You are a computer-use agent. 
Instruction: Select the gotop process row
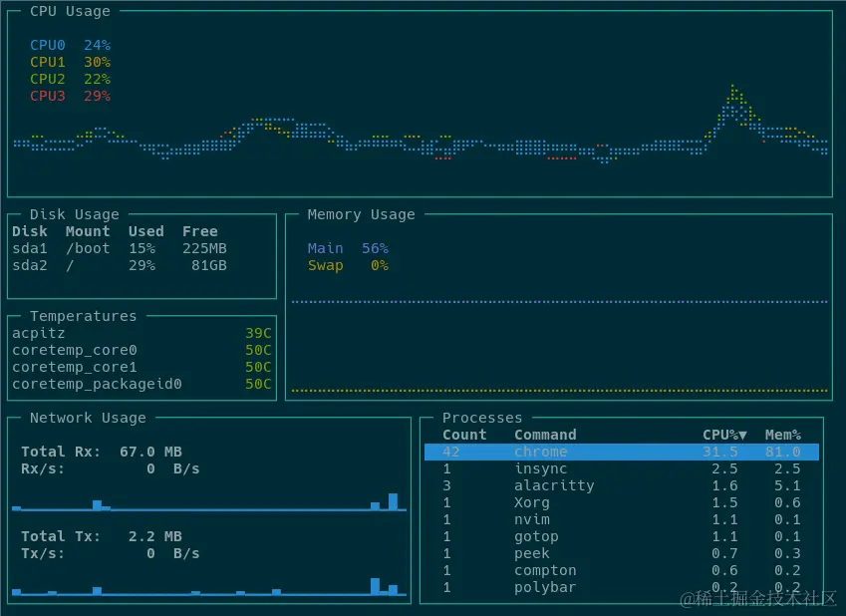622,536
